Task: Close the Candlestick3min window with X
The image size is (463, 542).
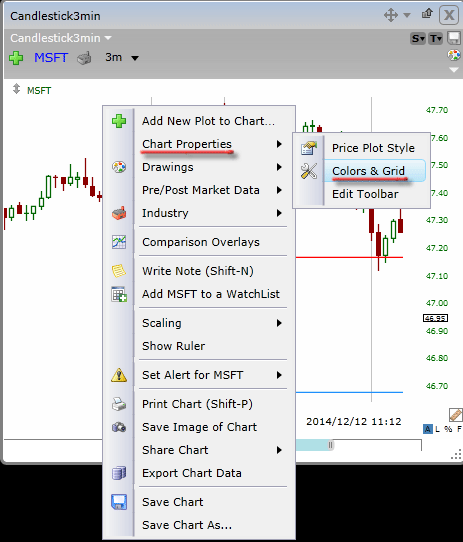Action: pyautogui.click(x=449, y=15)
